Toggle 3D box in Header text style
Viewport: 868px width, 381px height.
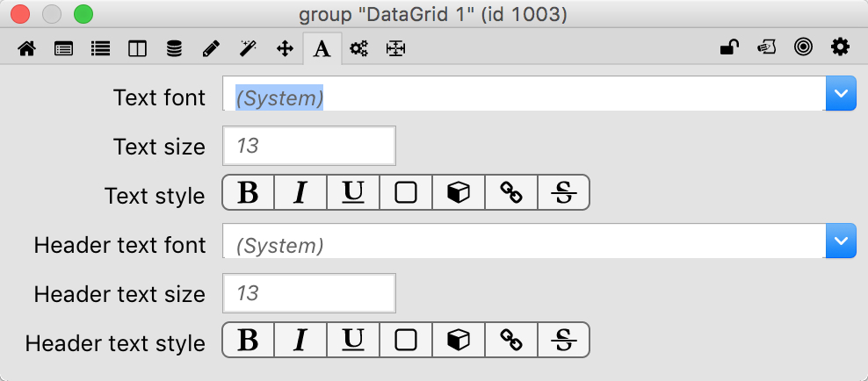[459, 340]
